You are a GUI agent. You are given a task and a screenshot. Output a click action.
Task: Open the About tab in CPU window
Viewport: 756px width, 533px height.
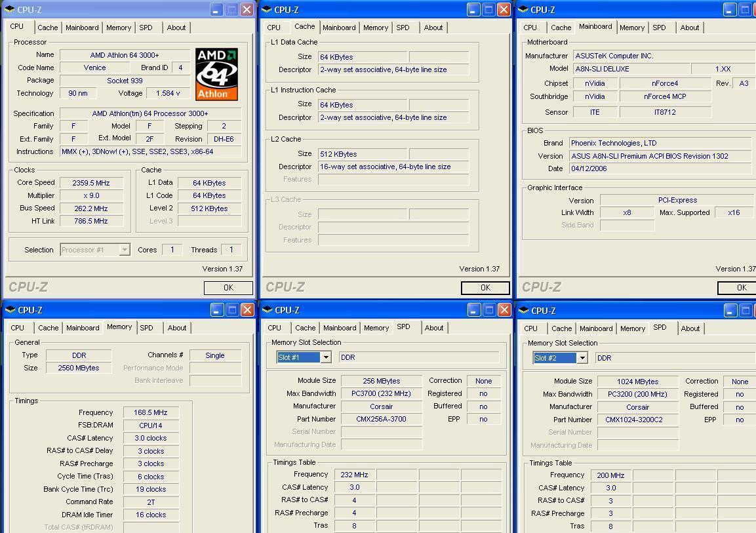(176, 28)
